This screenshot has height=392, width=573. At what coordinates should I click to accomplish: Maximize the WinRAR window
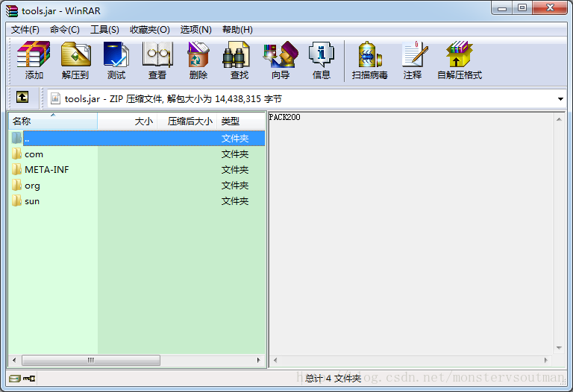(x=522, y=8)
